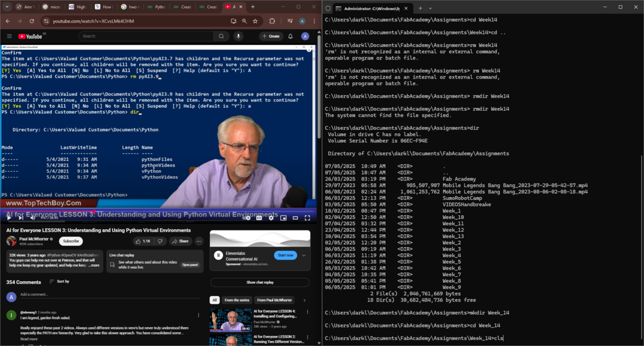Skip to next video

click(20, 218)
